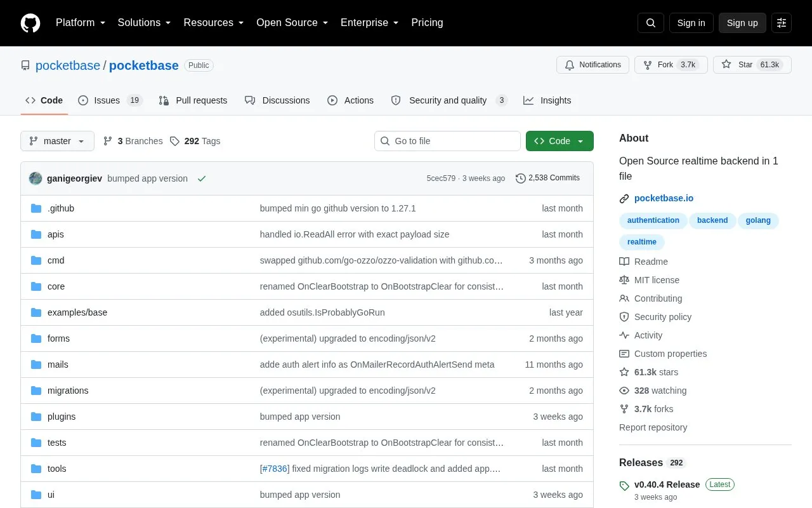
Task: Click the apis folder icon
Action: [x=36, y=234]
